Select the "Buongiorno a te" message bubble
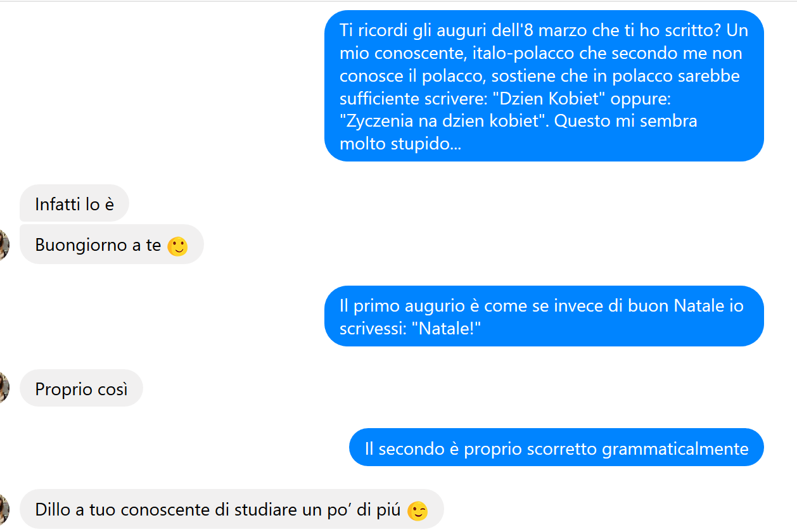The width and height of the screenshot is (797, 532). 112,244
